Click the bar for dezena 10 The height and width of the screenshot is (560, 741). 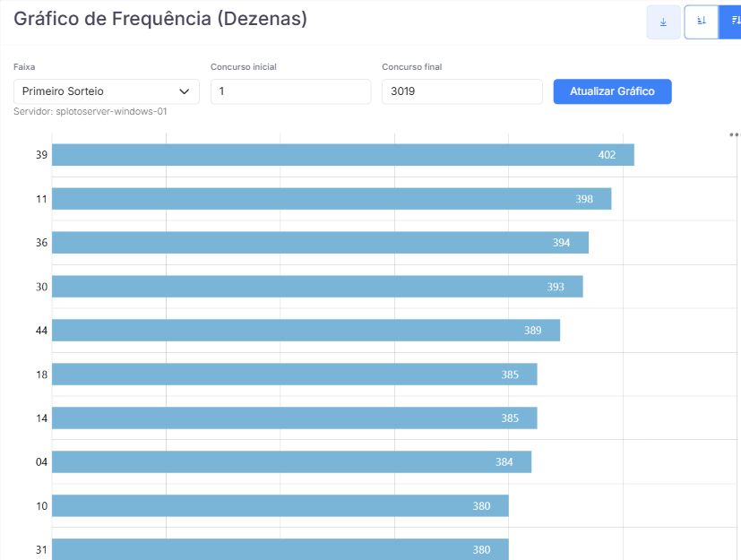(280, 505)
